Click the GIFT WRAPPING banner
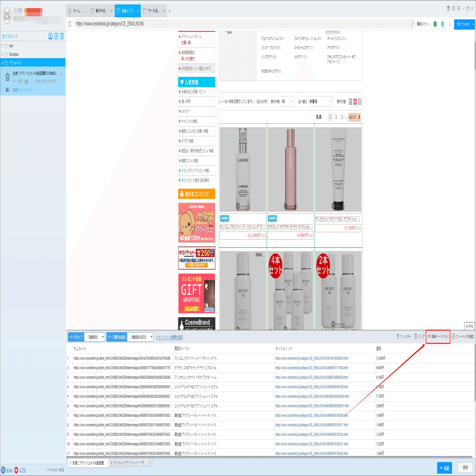 tap(197, 293)
